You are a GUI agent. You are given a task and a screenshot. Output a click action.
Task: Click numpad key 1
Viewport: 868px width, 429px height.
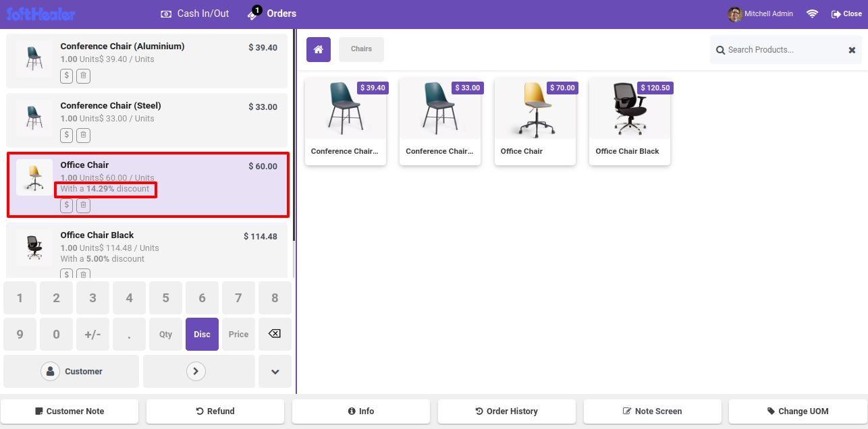click(20, 298)
